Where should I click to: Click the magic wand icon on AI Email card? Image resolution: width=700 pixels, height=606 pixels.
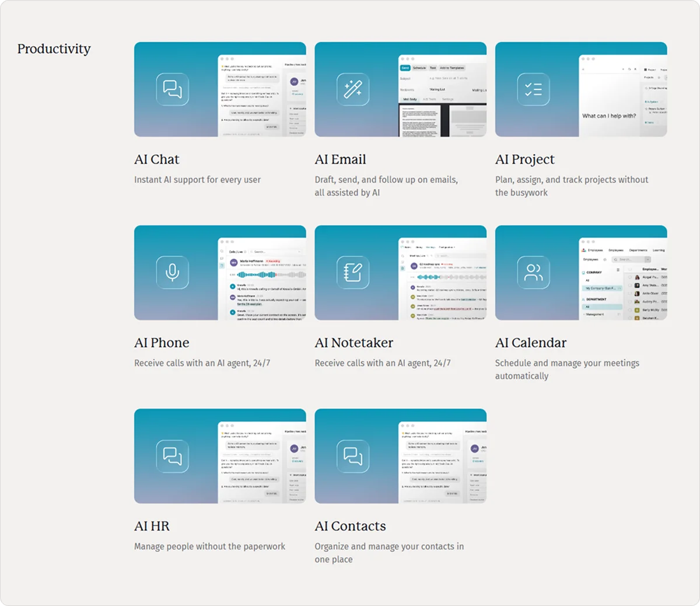pos(353,89)
